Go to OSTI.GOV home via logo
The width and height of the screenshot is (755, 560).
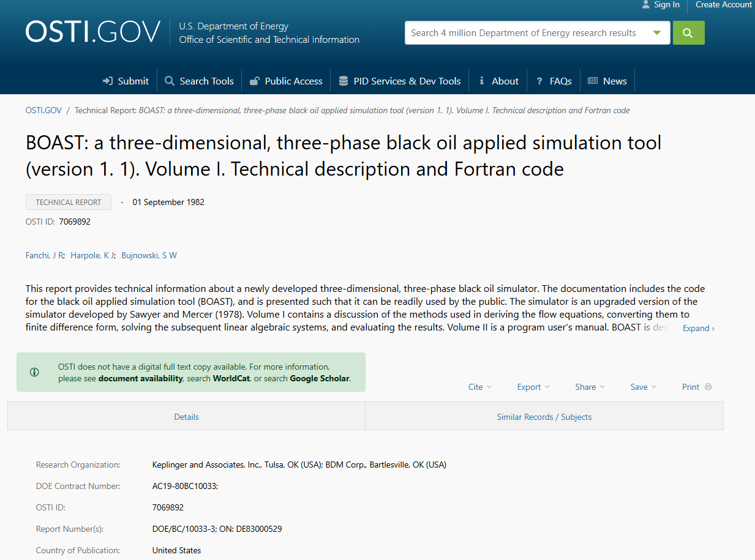pyautogui.click(x=92, y=32)
